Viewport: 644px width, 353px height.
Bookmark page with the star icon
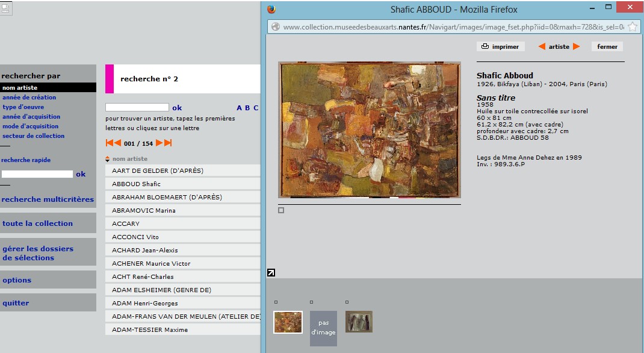click(x=633, y=27)
